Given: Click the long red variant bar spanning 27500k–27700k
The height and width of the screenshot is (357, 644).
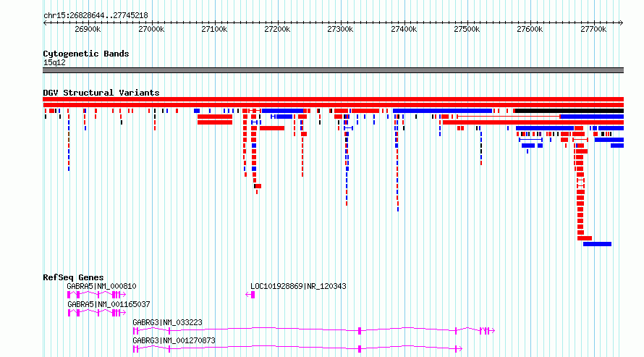Looking at the screenshot, I should pos(533,122).
